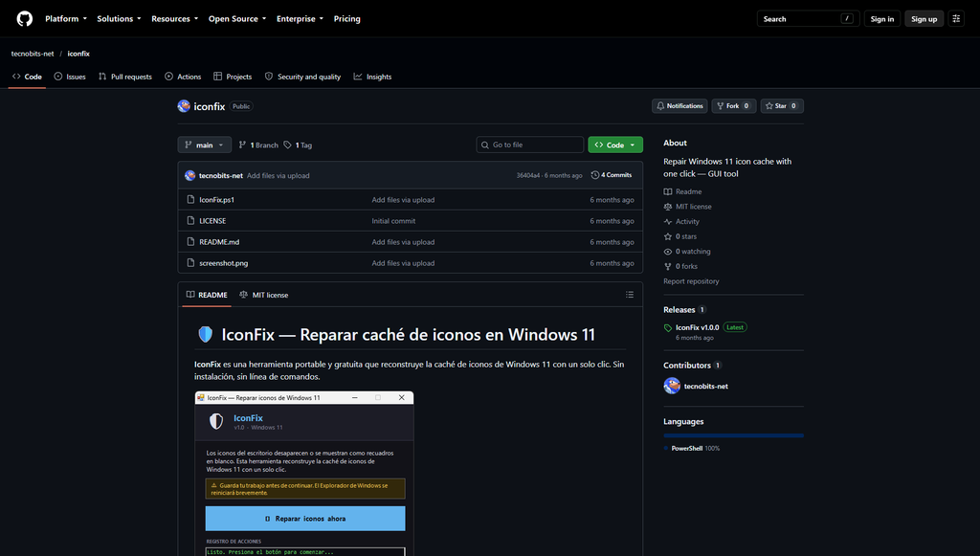980x556 pixels.
Task: Click the Notifications bell button
Action: (679, 106)
